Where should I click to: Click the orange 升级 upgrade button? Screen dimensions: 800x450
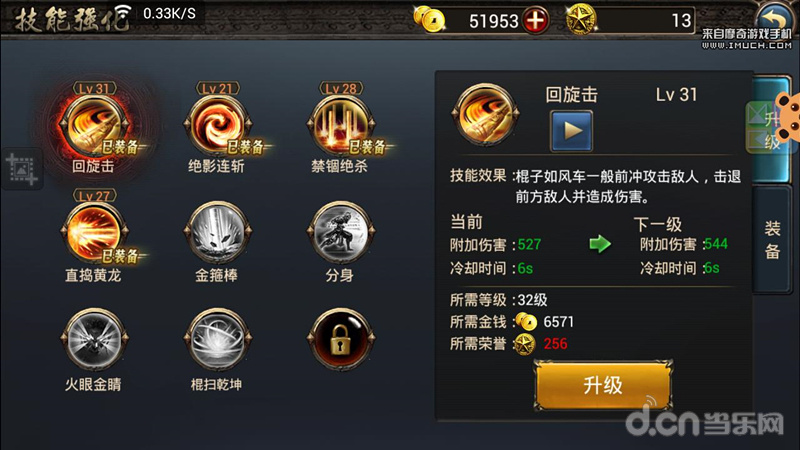pos(603,385)
